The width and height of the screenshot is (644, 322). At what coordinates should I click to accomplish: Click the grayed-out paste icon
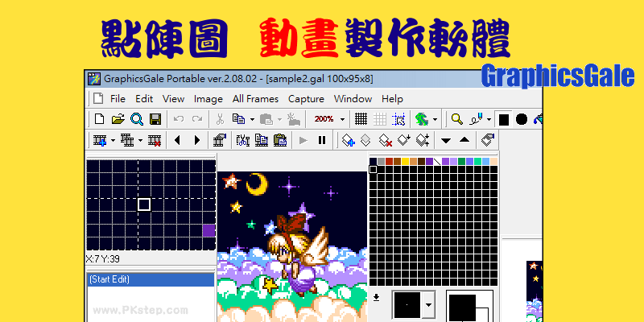[266, 119]
